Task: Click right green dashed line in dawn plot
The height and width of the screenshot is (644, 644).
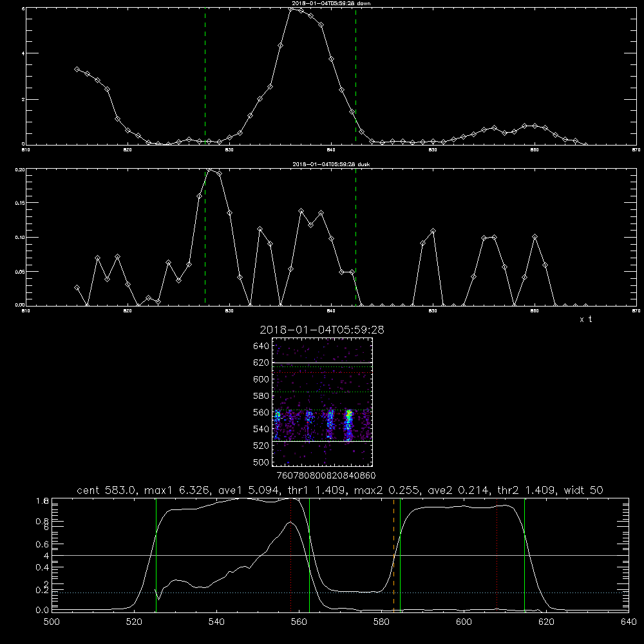Action: (355, 77)
